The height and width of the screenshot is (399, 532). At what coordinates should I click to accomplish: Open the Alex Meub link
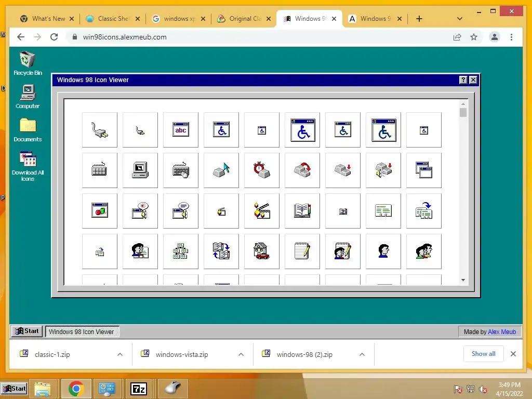coord(502,332)
